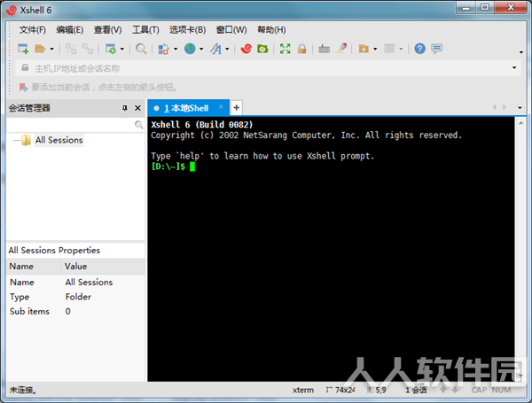Screen dimensions: 532x403
Task: Click the Disconnect chain icon
Action: 88,49
